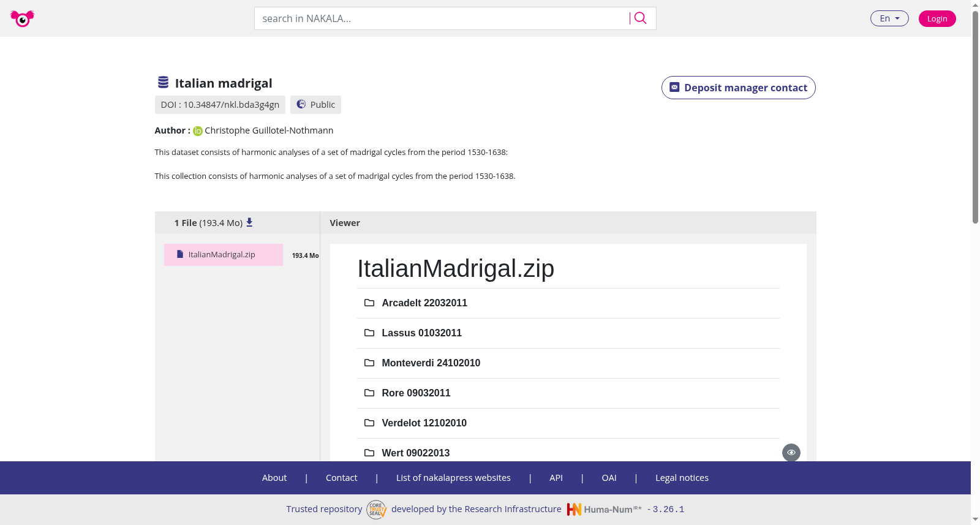Click the 'This dataset consists' description line
Image resolution: width=980 pixels, height=525 pixels.
coord(331,152)
